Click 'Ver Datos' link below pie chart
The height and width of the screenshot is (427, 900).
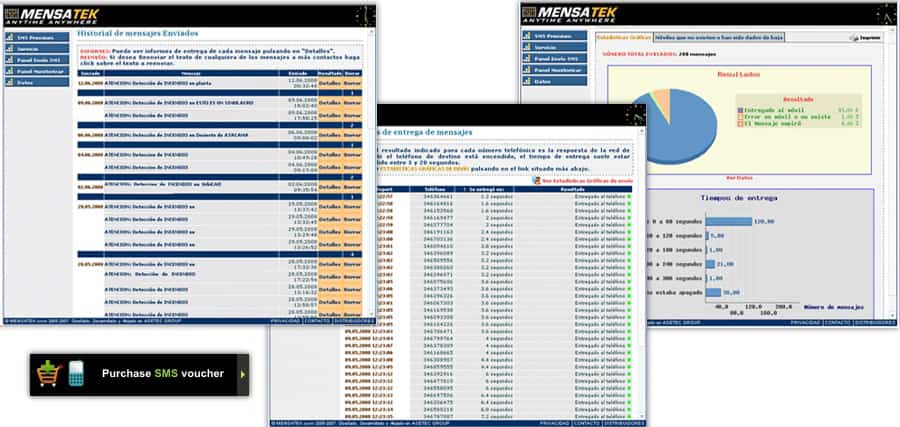739,177
